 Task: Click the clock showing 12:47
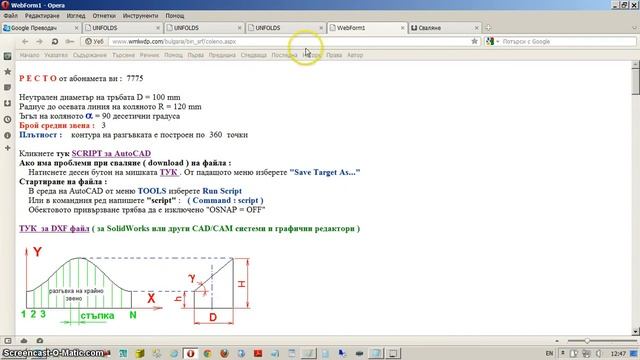tap(618, 353)
